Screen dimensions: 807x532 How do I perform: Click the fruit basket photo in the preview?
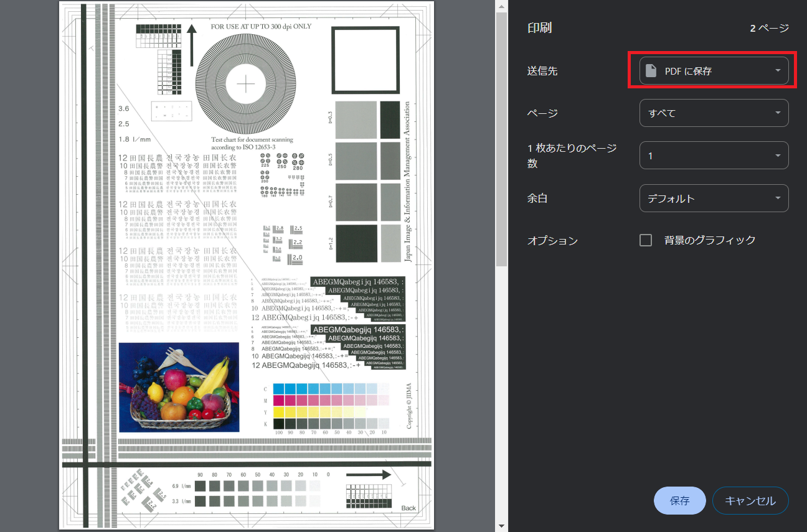(181, 387)
